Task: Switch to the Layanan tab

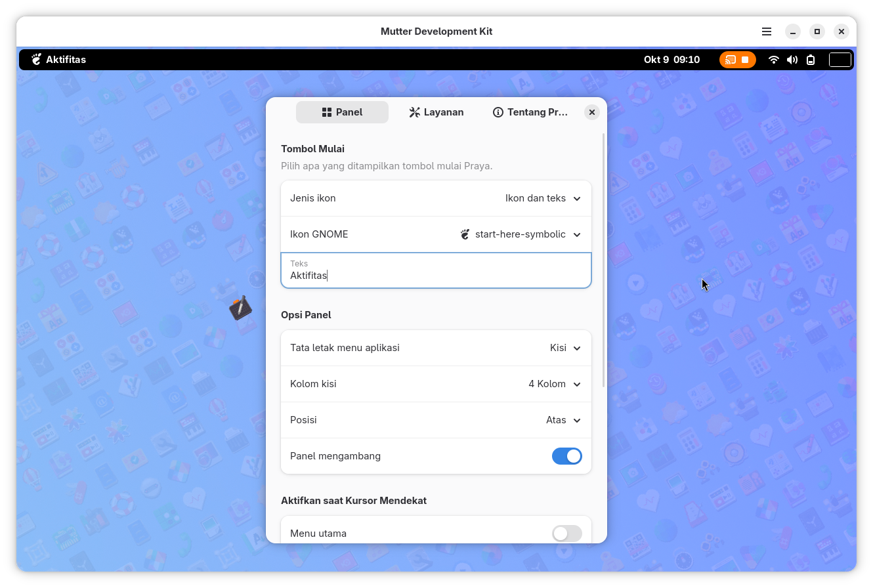Action: coord(436,112)
